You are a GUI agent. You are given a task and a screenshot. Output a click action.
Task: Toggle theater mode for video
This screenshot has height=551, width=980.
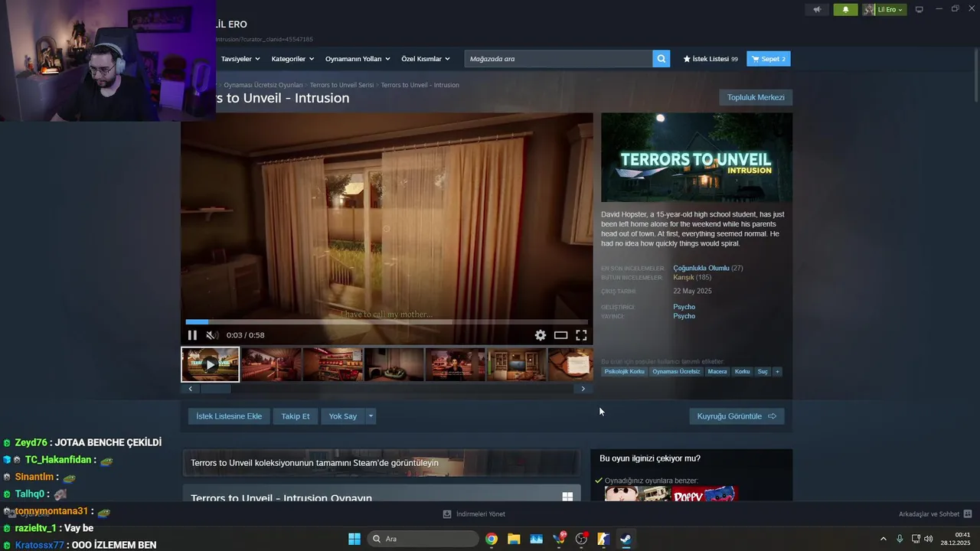click(x=560, y=335)
